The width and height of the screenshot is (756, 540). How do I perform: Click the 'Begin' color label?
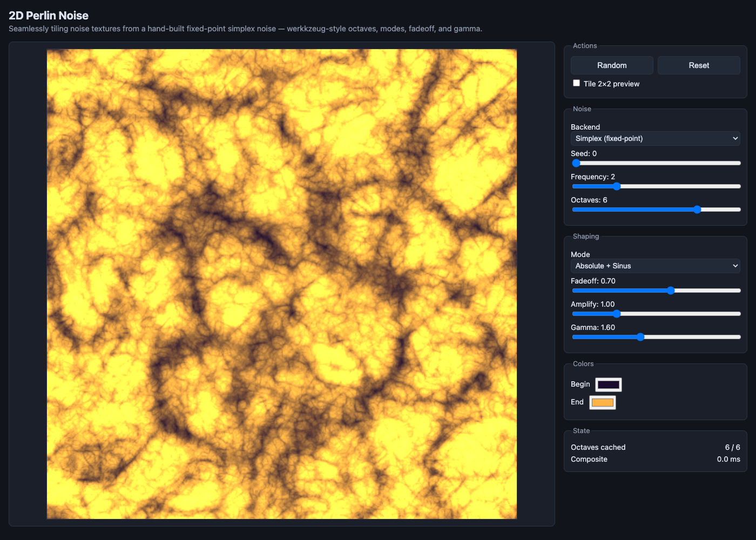(580, 384)
